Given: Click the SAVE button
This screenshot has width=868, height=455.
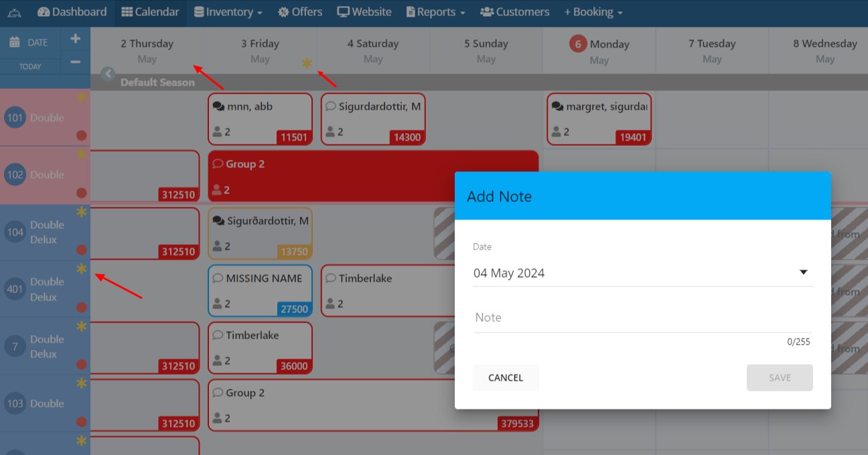Looking at the screenshot, I should [x=780, y=378].
